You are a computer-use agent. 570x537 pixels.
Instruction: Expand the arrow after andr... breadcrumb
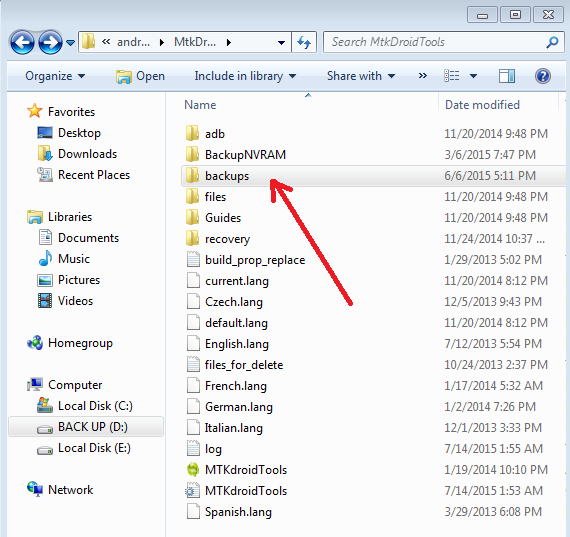pos(162,43)
